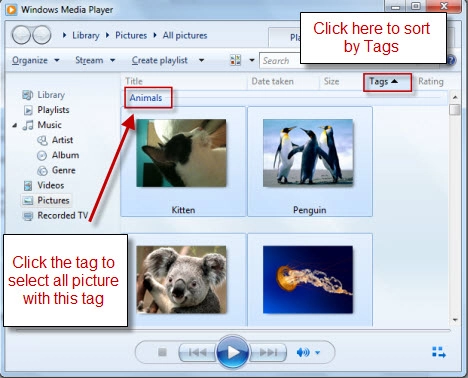This screenshot has width=468, height=378.
Task: Open the volume dropdown arrow
Action: tap(317, 352)
